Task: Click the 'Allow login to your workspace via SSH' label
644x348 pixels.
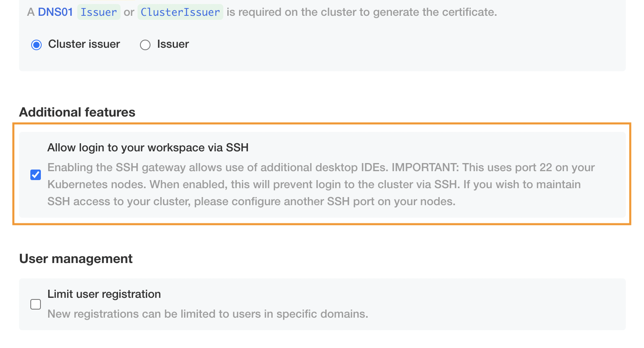Action: 148,148
